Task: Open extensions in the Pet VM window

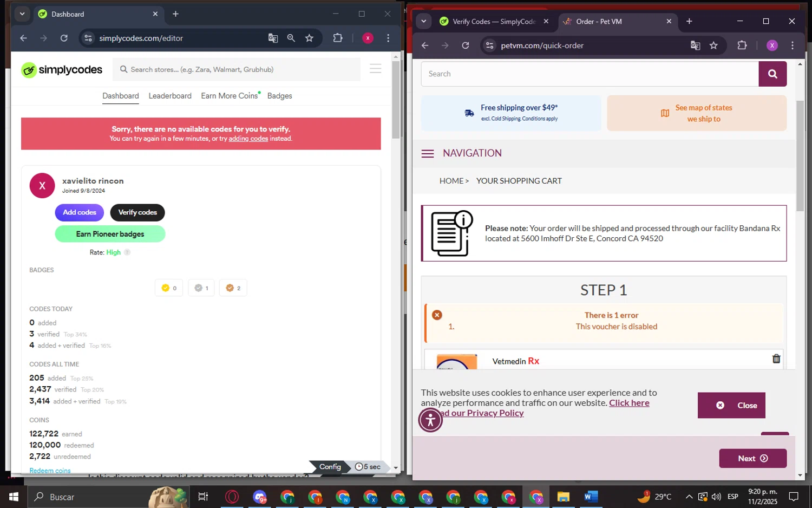Action: [x=742, y=45]
